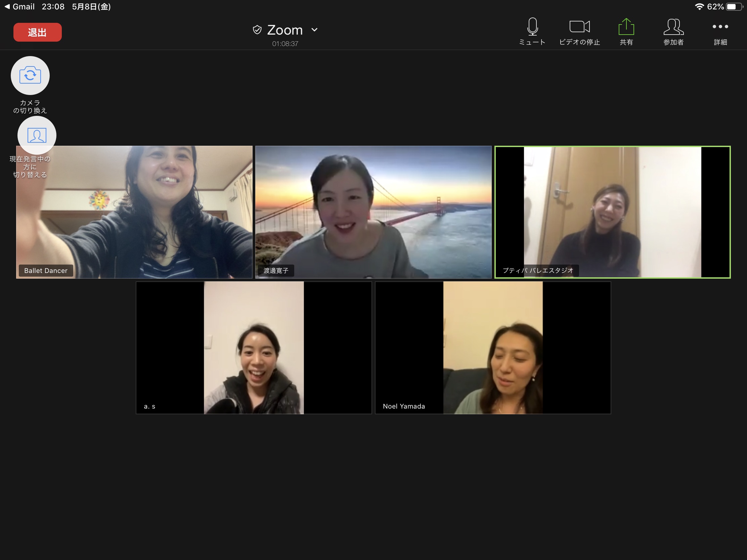The image size is (747, 560).
Task: Open the participants list
Action: click(673, 31)
